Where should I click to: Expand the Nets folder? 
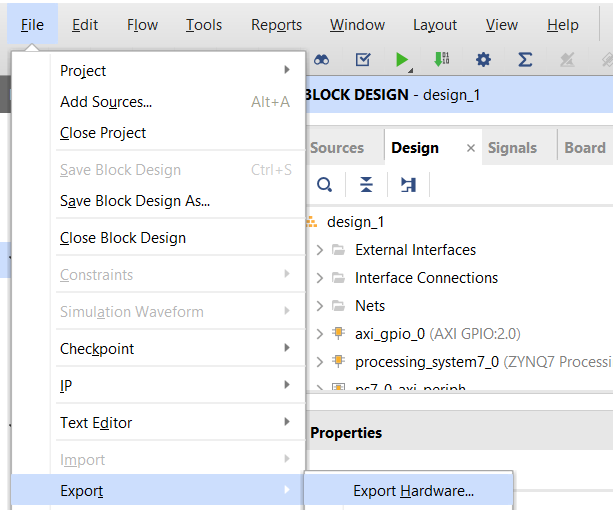[319, 306]
